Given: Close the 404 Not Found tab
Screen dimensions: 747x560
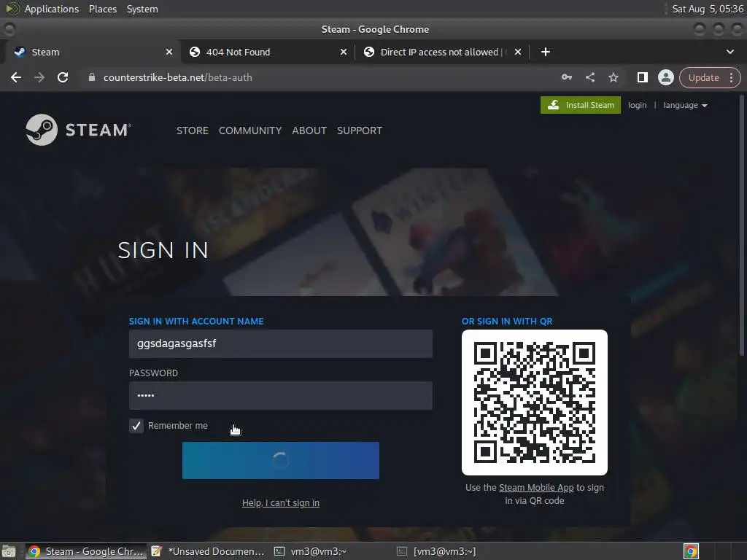Looking at the screenshot, I should click(344, 52).
